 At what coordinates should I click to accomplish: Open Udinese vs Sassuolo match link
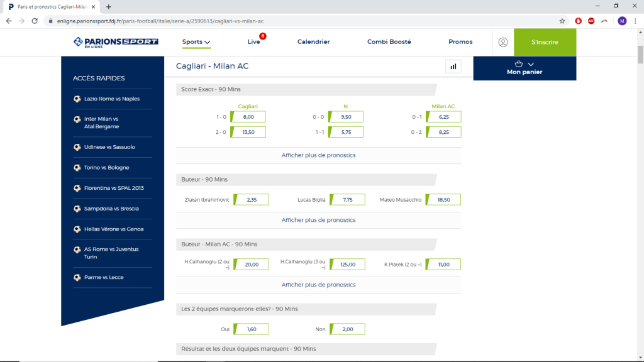(109, 147)
